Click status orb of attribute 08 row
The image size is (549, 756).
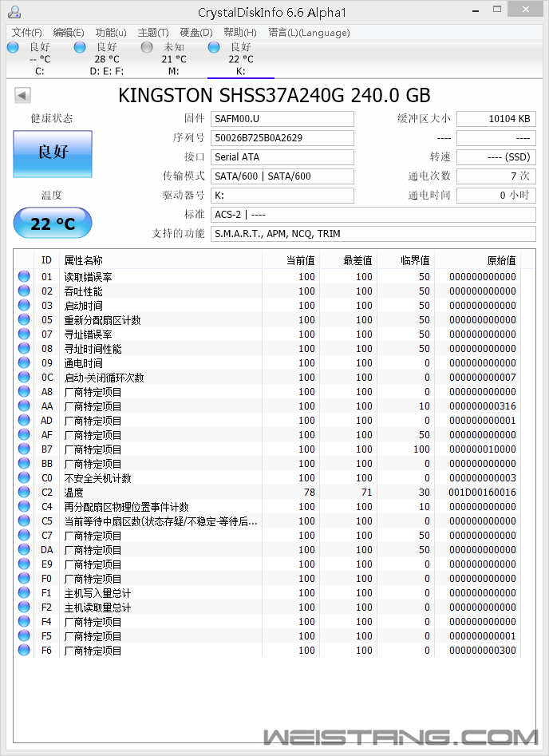pos(24,348)
